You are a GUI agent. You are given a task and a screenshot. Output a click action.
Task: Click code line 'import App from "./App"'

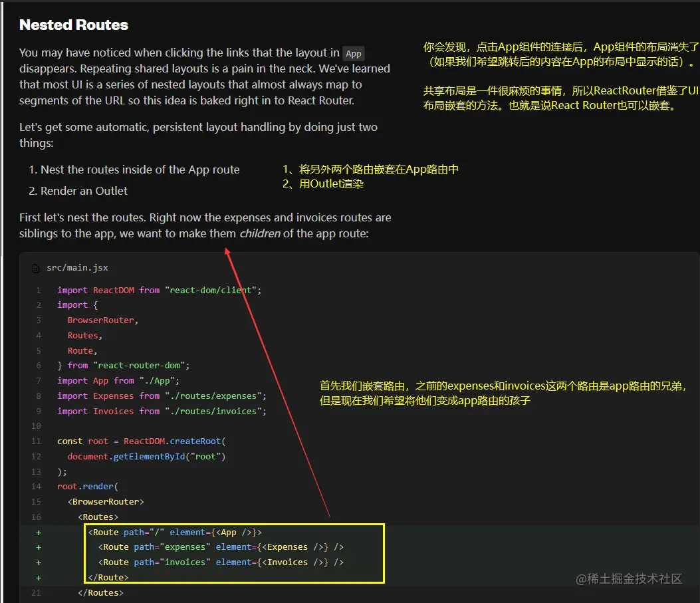click(x=118, y=381)
